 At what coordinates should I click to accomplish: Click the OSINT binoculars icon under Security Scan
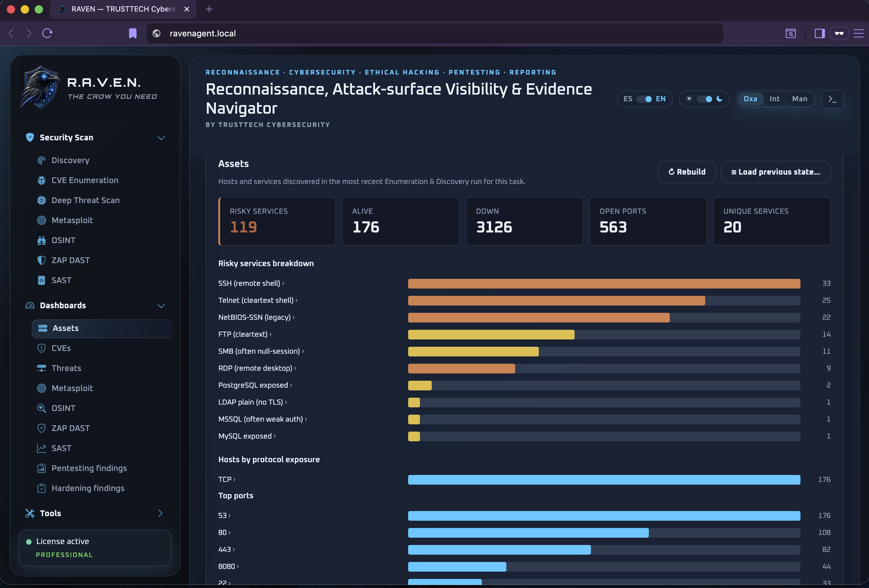(x=42, y=240)
